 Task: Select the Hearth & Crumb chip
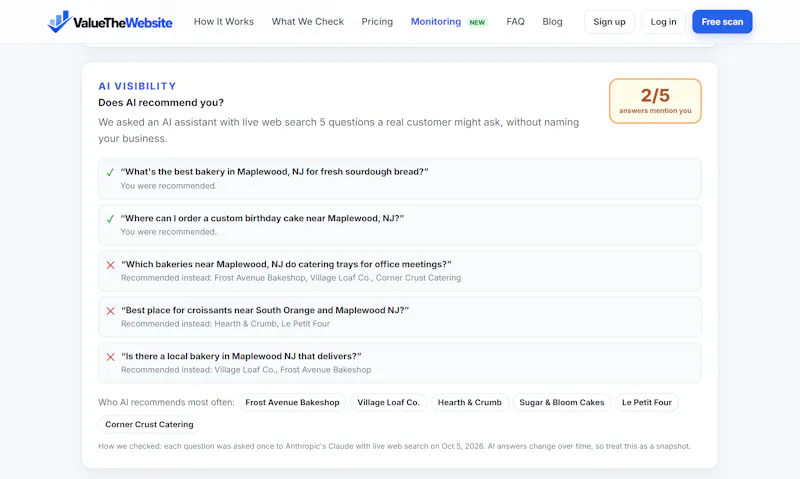coord(469,402)
